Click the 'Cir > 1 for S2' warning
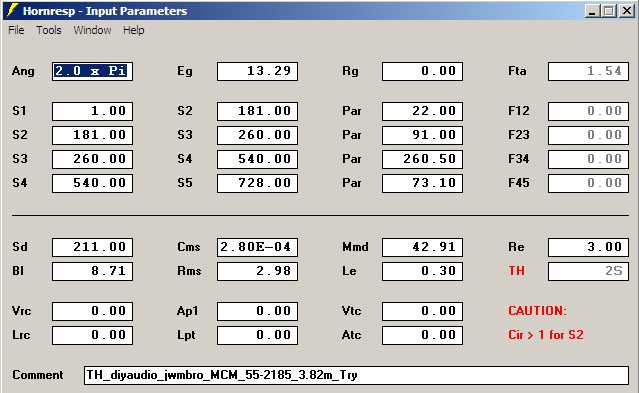This screenshot has height=393, width=639. 546,335
